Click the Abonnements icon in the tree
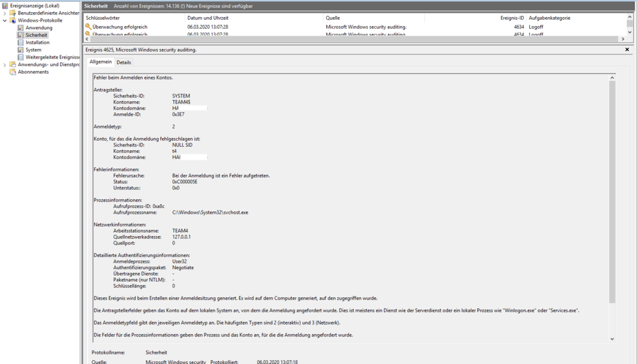637x364 pixels. (x=13, y=72)
